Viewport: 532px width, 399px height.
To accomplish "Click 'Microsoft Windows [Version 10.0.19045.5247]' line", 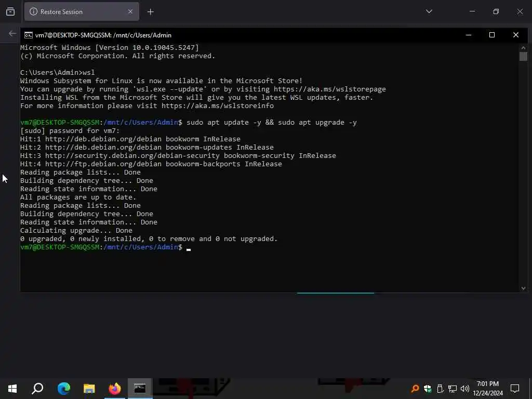I will tap(109, 47).
